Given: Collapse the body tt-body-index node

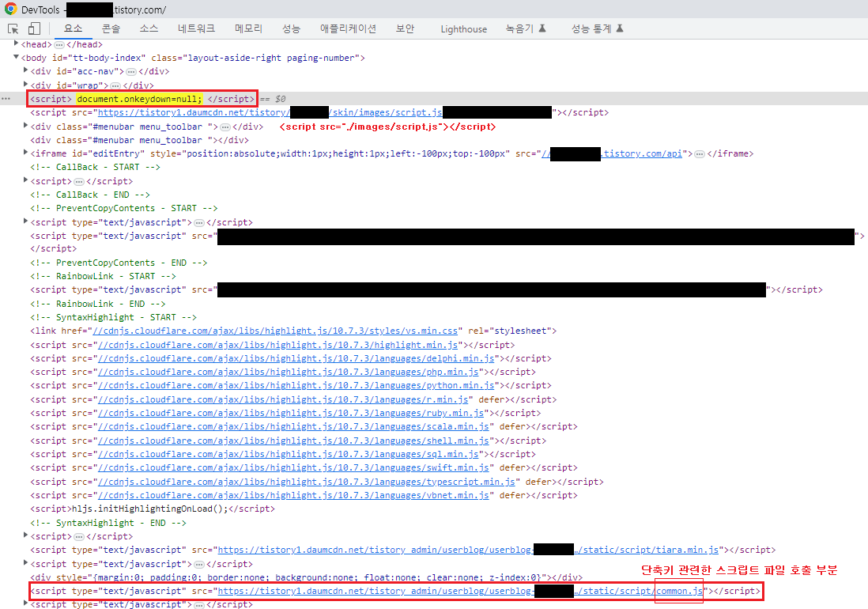Looking at the screenshot, I should coord(16,58).
